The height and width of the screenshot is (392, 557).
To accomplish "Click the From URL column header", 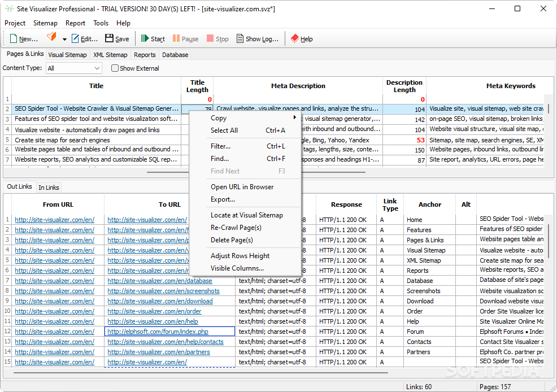I will (x=58, y=204).
